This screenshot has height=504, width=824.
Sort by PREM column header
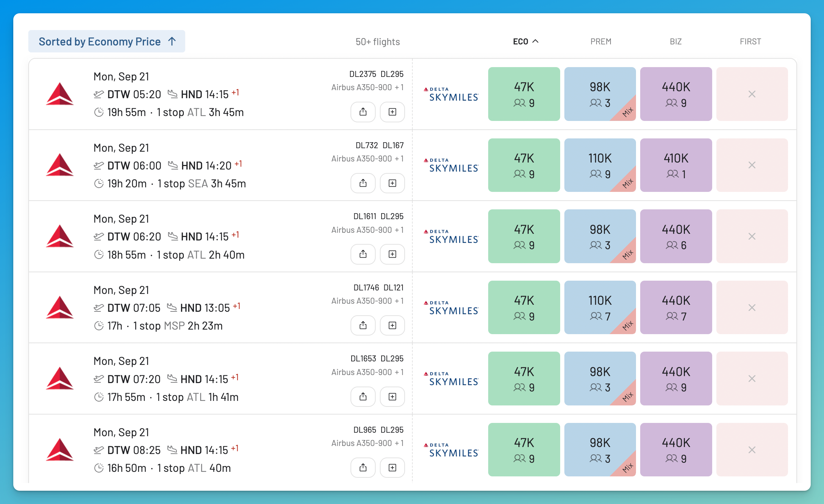click(x=601, y=42)
